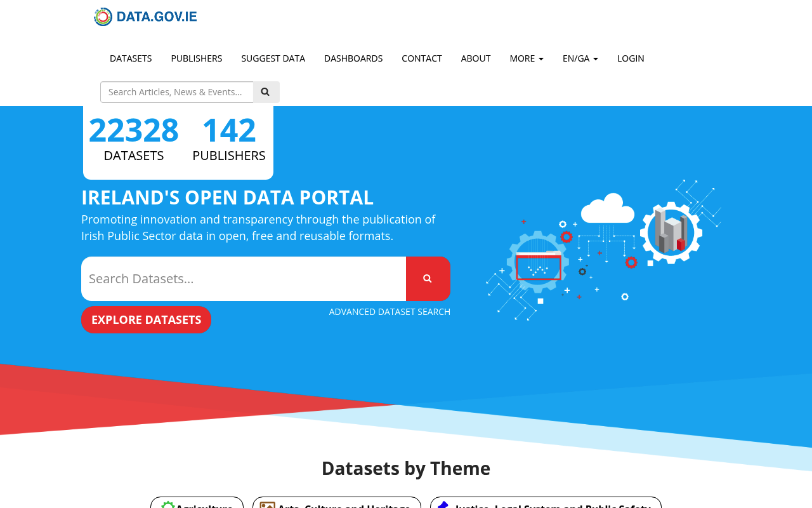The image size is (812, 508).
Task: Open the DASHBOARDS menu item
Action: [x=353, y=58]
